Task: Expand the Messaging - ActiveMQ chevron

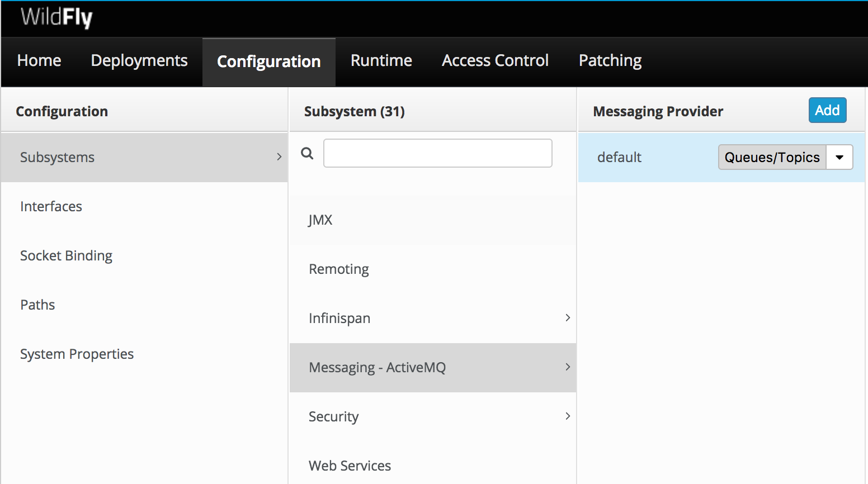Action: point(568,367)
